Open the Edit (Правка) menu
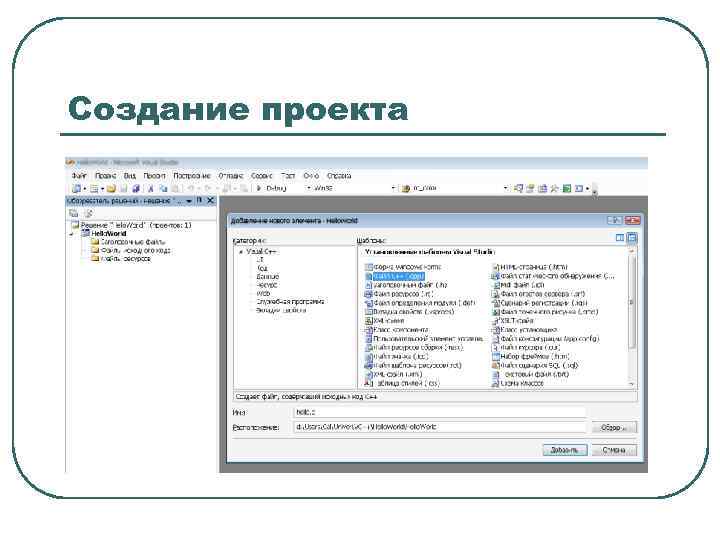Viewport: 720px width, 540px height. (x=105, y=176)
